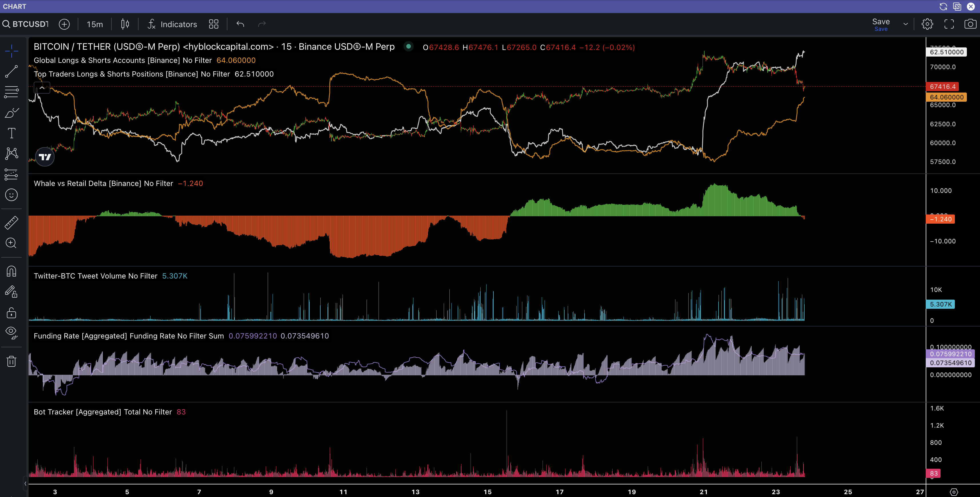Open the Fibonacci retracement tools
The image size is (980, 497).
(x=11, y=92)
